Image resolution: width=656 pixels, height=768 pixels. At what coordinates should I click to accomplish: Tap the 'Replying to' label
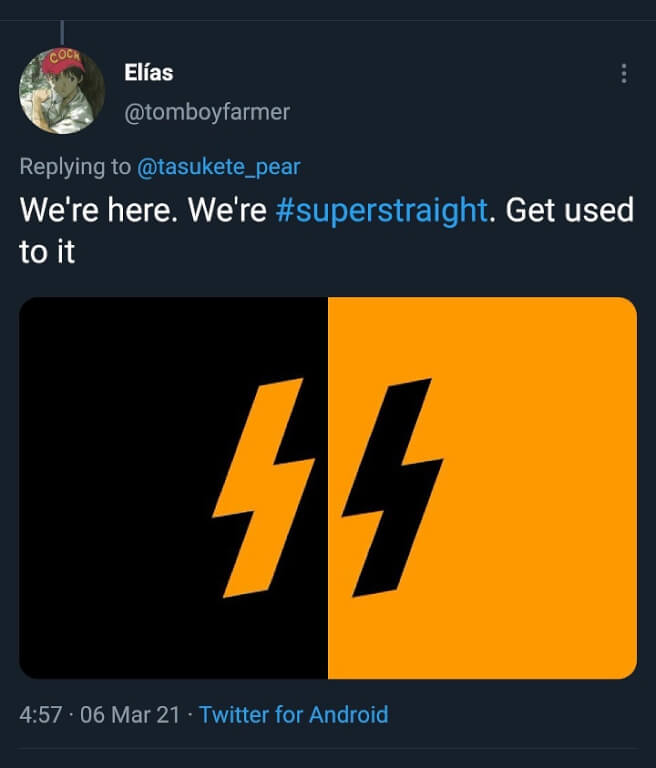(x=75, y=167)
